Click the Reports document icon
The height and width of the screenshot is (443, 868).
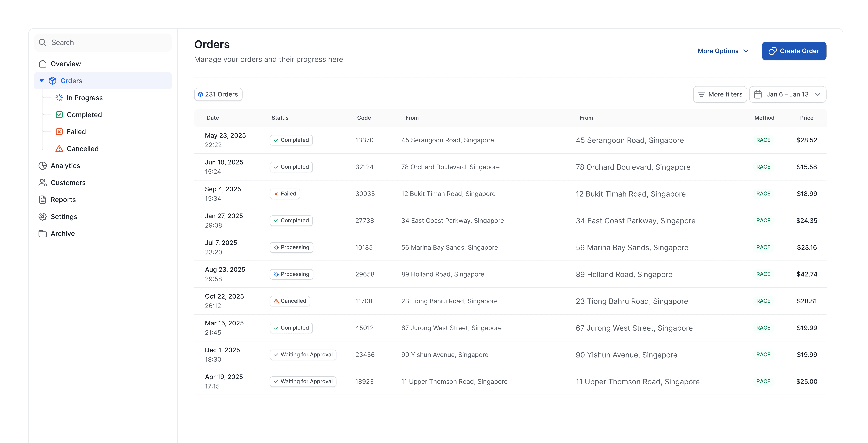tap(42, 200)
